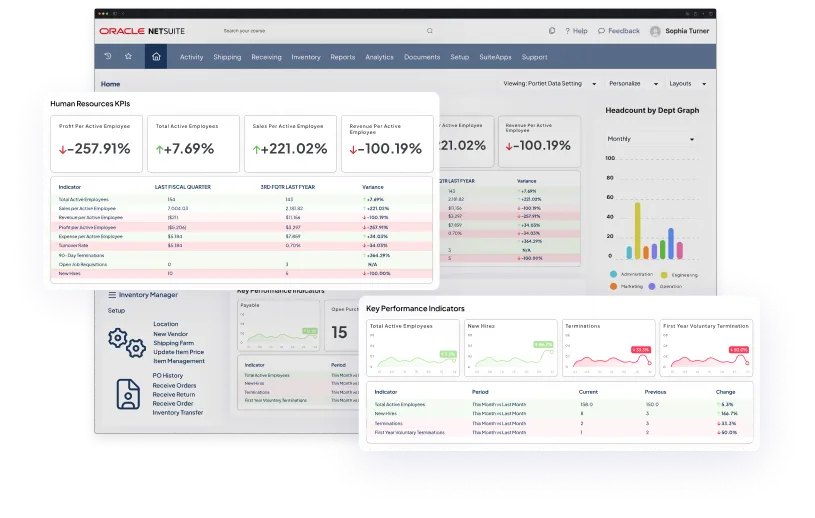Screen dimensions: 815x518
Task: Select the SuiteApps menu item
Action: (495, 57)
